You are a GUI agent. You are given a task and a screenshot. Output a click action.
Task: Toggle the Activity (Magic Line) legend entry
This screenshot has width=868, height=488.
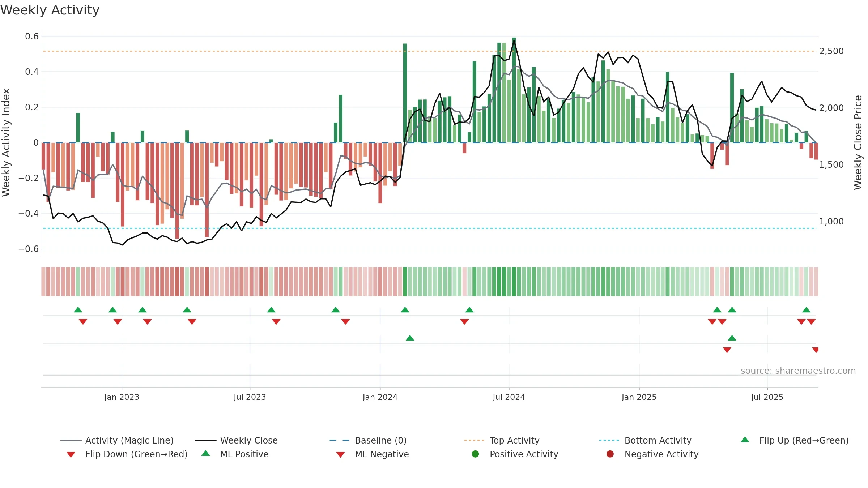[x=117, y=440]
